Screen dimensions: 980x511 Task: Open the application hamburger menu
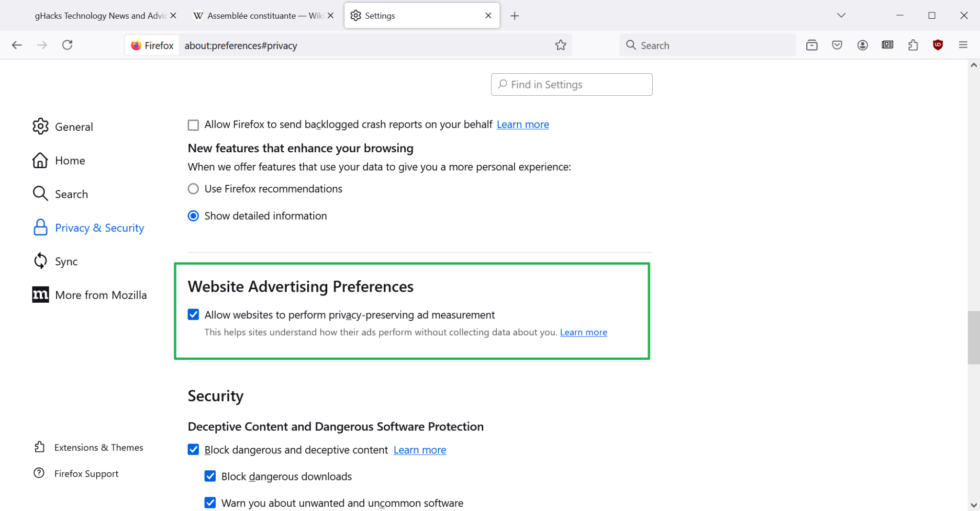962,45
